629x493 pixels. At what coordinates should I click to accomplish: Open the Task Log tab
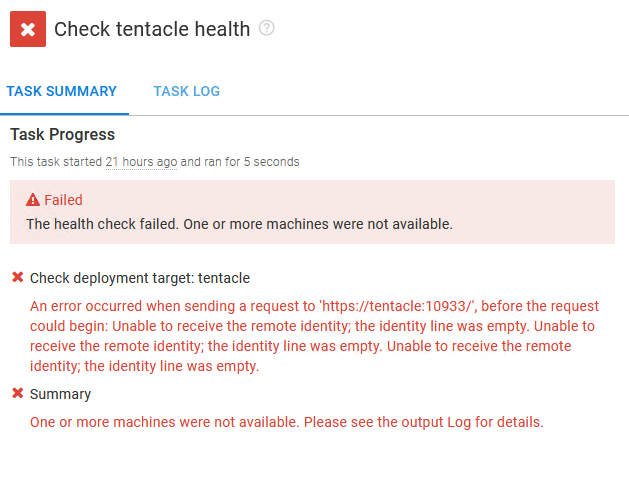(187, 91)
